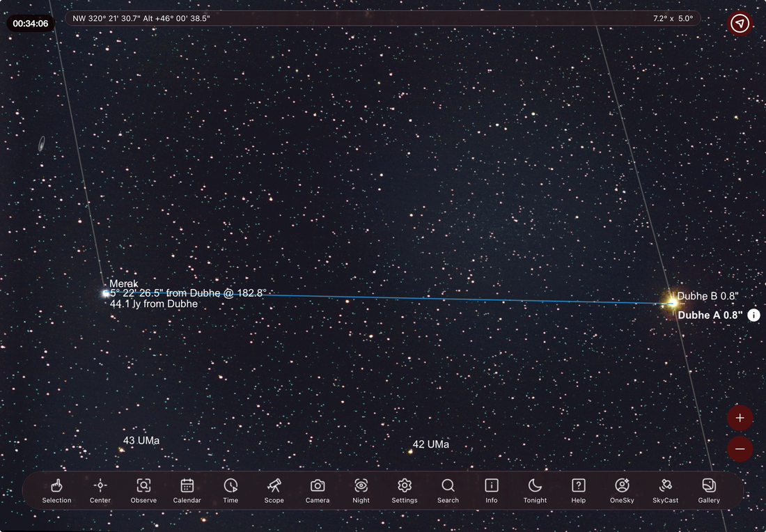This screenshot has height=532, width=766.
Task: Zoom out with the minus button
Action: click(x=740, y=449)
